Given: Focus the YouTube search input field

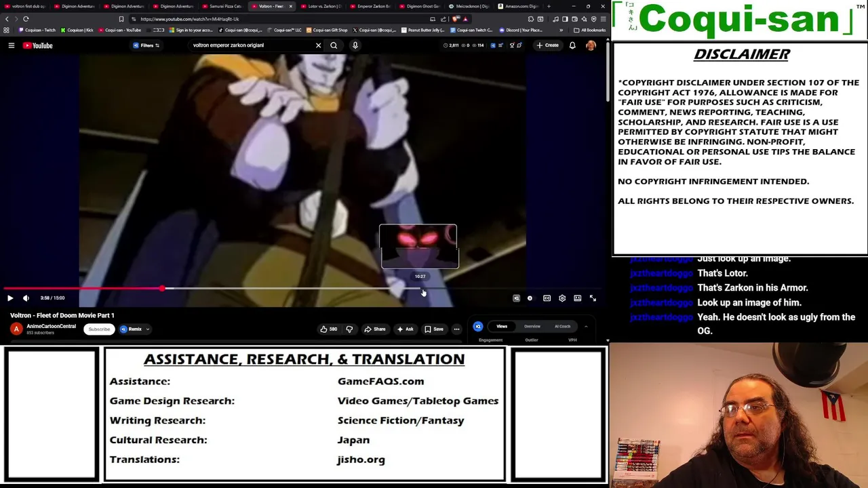Looking at the screenshot, I should click(251, 45).
